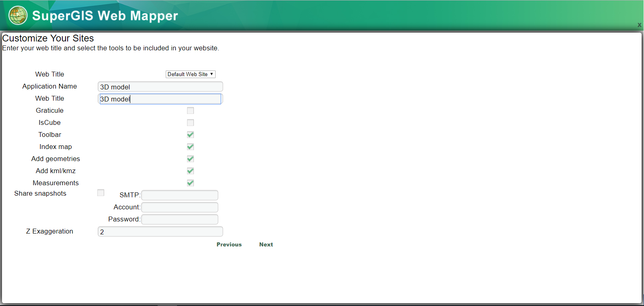The image size is (644, 306).
Task: Click the Password input field
Action: 180,219
